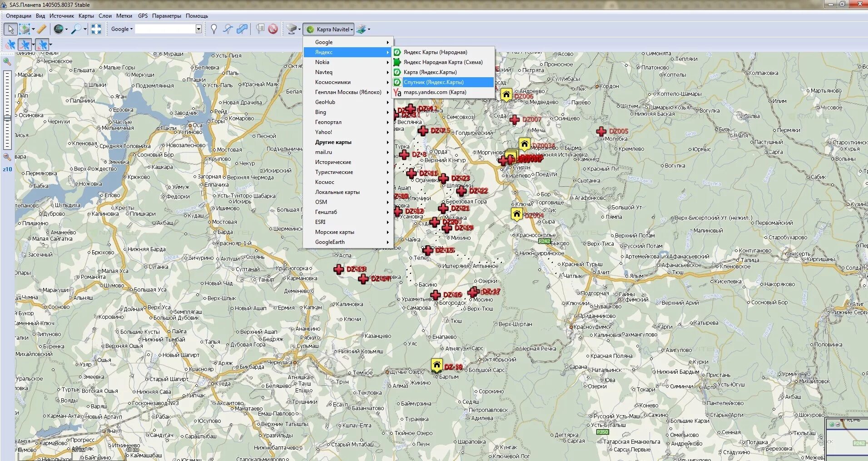Expand the globe source dropdown arrow
The width and height of the screenshot is (868, 461).
click(x=66, y=29)
